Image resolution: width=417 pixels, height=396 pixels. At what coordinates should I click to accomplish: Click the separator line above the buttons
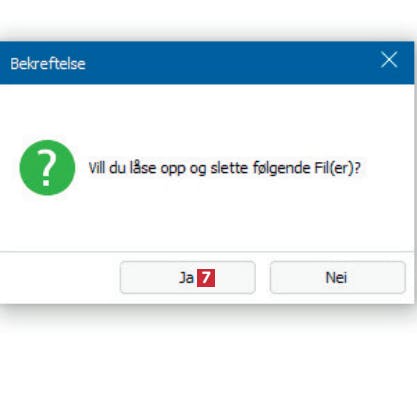207,252
